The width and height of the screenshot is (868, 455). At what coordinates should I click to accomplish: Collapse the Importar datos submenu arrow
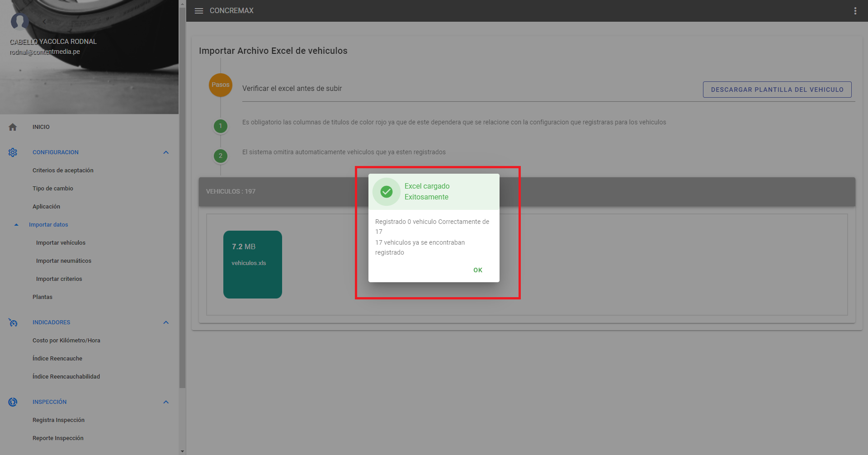[16, 225]
